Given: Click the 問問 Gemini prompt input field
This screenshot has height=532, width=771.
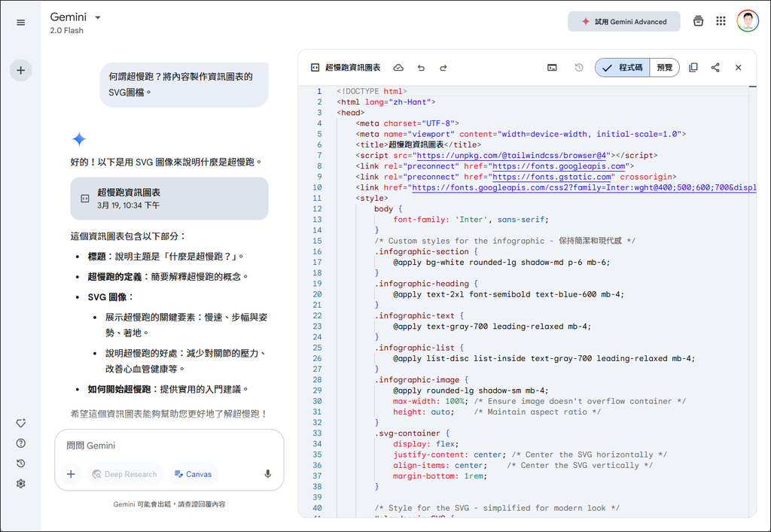Looking at the screenshot, I should (x=169, y=445).
